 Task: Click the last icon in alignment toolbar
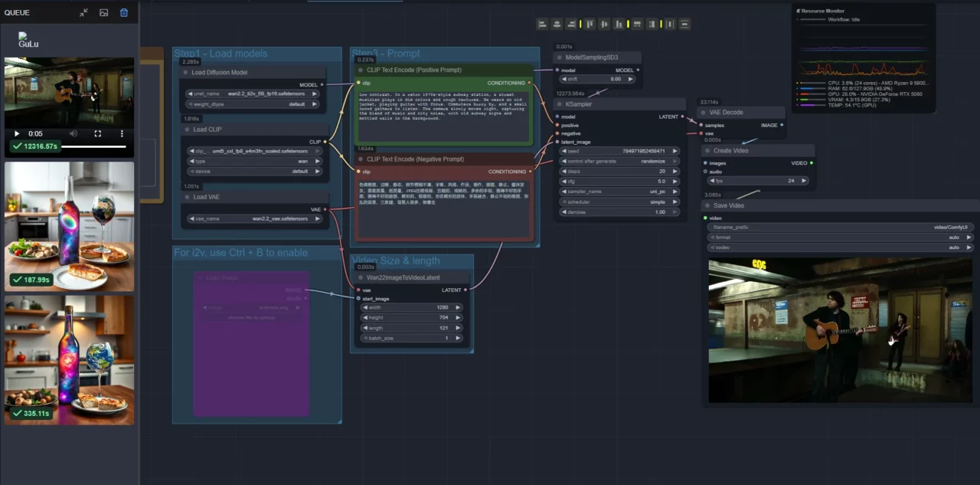click(x=684, y=25)
